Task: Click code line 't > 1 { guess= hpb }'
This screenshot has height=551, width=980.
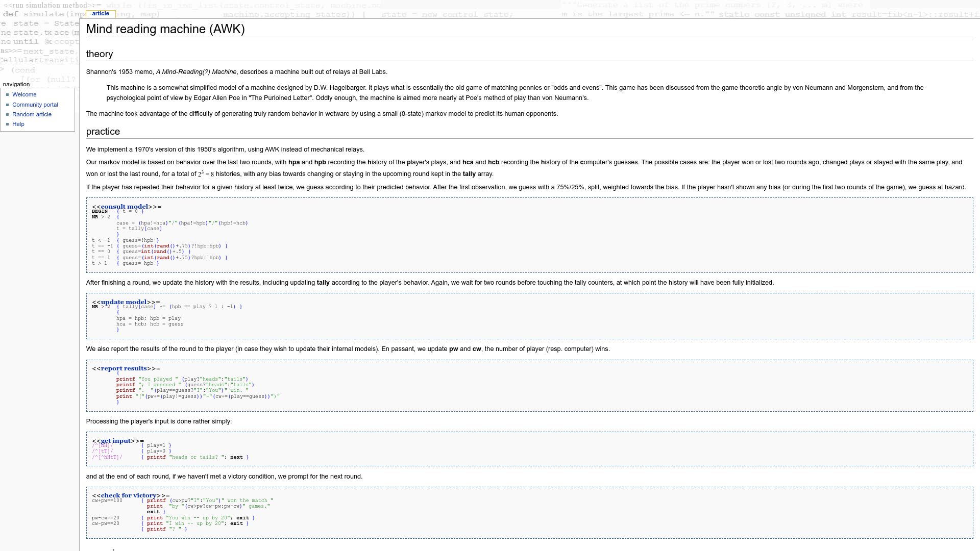Action: pyautogui.click(x=126, y=263)
